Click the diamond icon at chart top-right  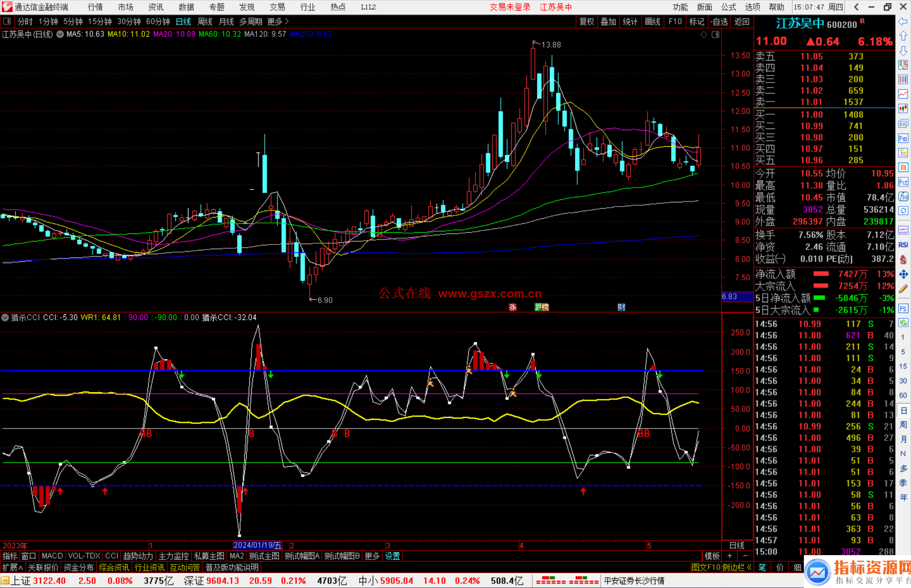tap(703, 35)
